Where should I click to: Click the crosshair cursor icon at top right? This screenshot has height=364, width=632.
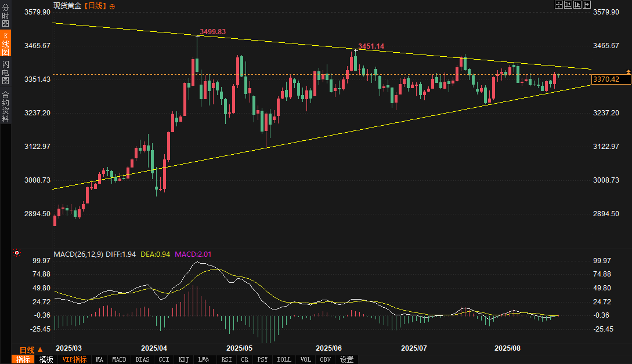[559, 5]
